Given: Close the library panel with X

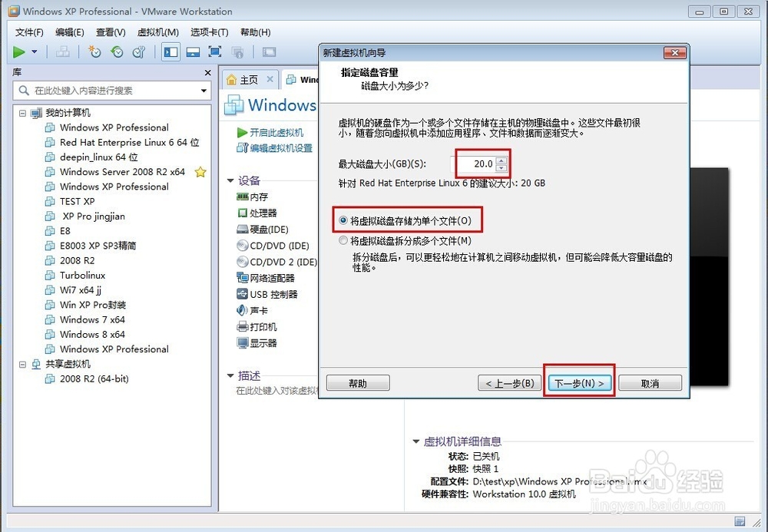Looking at the screenshot, I should coord(207,72).
